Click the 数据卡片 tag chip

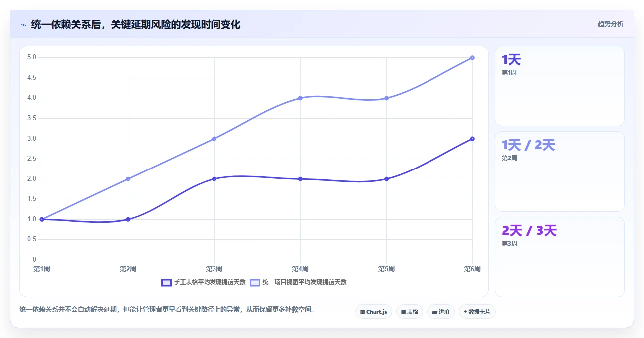pyautogui.click(x=477, y=312)
